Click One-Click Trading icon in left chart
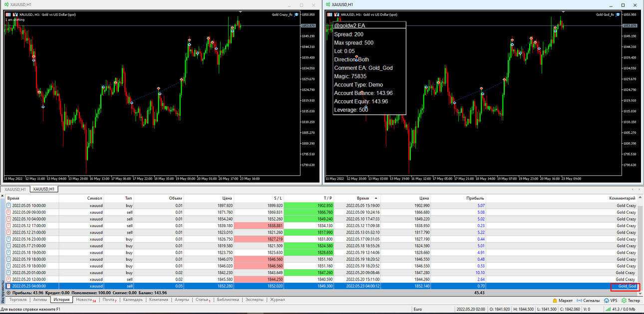The image size is (644, 314). (15, 14)
